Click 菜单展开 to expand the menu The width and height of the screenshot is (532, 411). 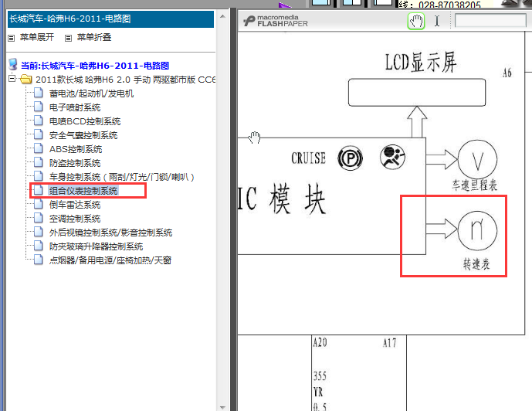[x=36, y=37]
